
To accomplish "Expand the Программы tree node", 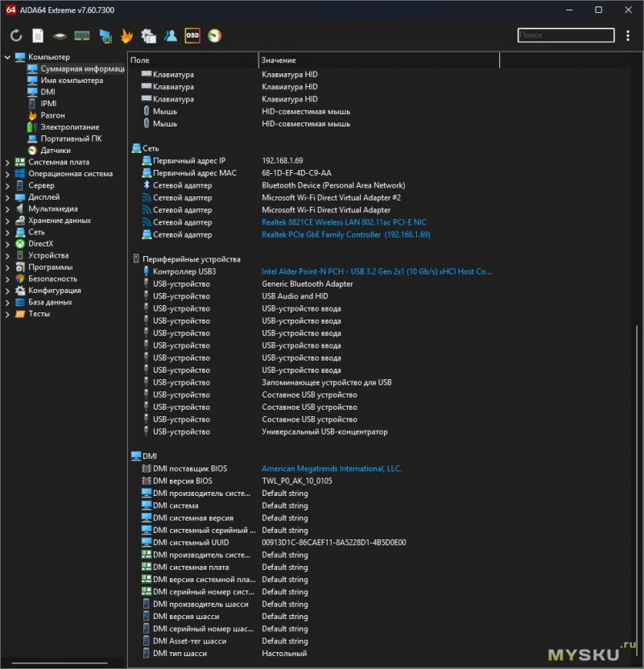I will (x=7, y=267).
